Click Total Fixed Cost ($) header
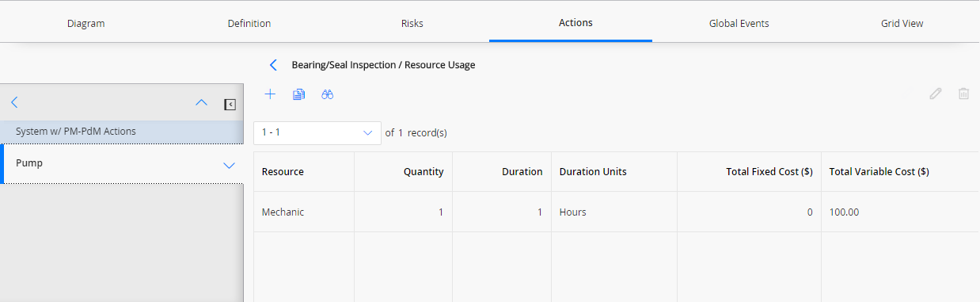The image size is (980, 302). [749, 171]
